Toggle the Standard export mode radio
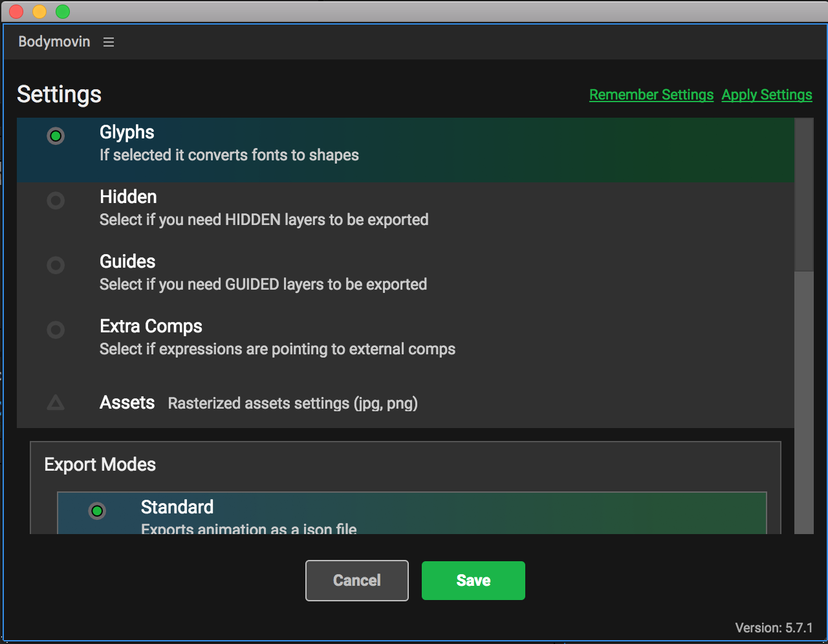Image resolution: width=828 pixels, height=644 pixels. tap(97, 511)
